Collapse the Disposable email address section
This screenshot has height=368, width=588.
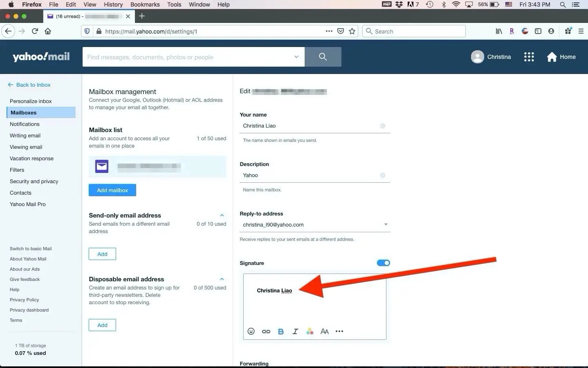[222, 279]
